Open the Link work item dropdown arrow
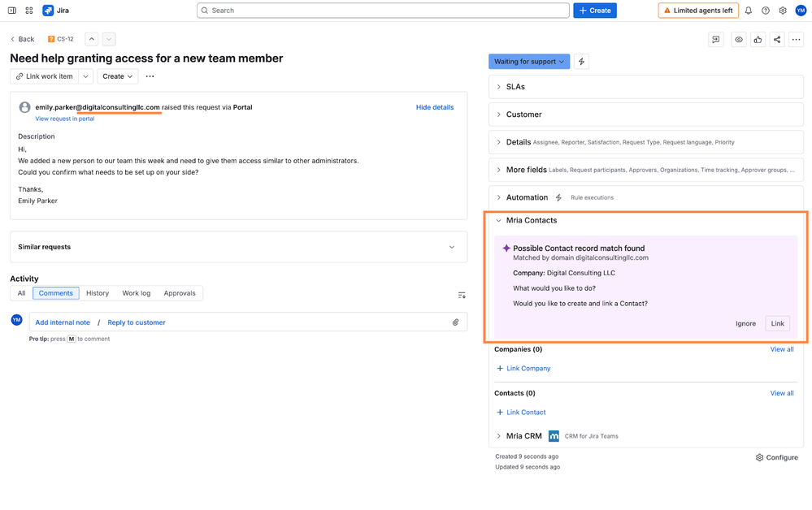 coord(85,76)
